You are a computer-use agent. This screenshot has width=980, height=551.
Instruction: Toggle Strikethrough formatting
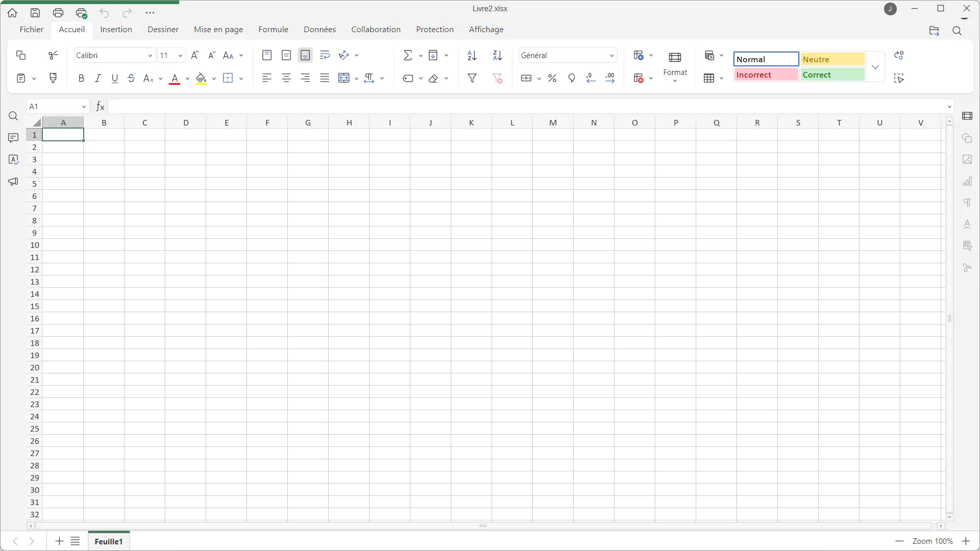tap(131, 78)
